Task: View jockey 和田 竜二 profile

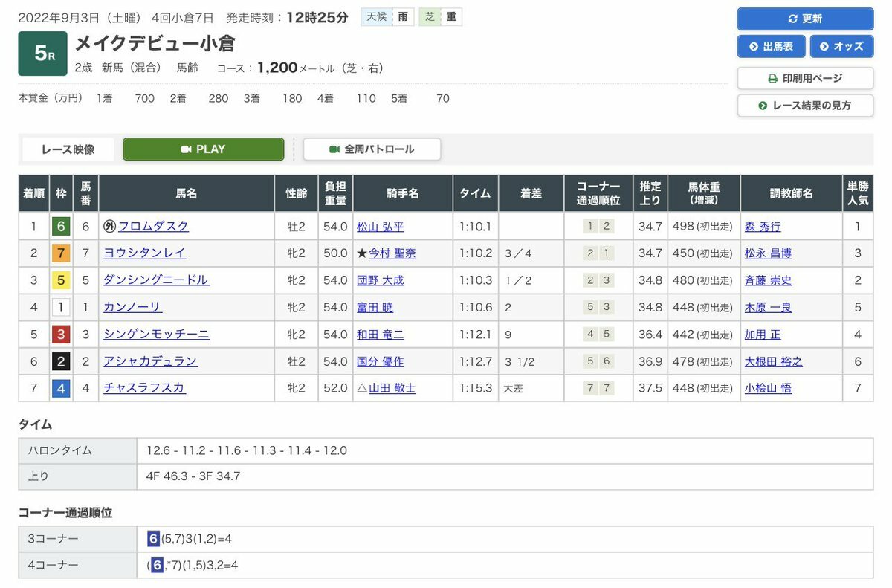Action: pos(380,335)
